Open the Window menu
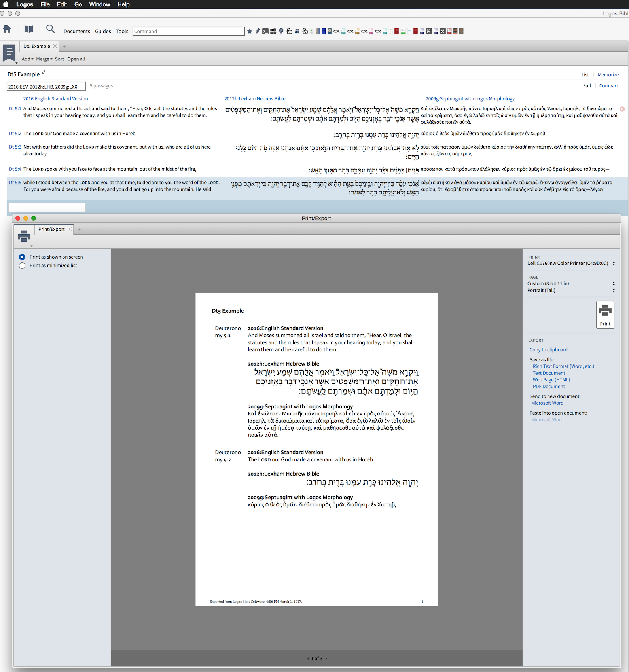Screen dimensions: 629x672 click(x=100, y=4)
